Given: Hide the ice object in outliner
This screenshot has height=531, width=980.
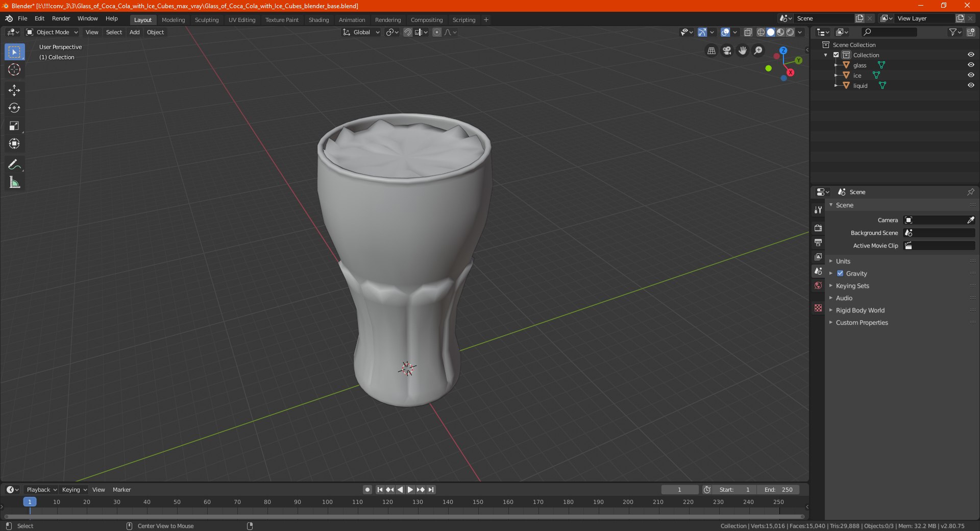Looking at the screenshot, I should click(971, 76).
